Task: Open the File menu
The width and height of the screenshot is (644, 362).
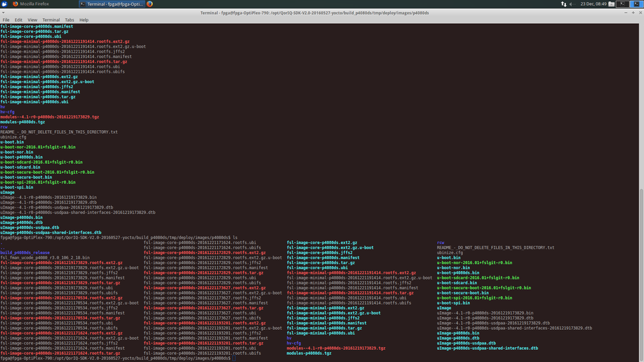Action: click(x=6, y=20)
